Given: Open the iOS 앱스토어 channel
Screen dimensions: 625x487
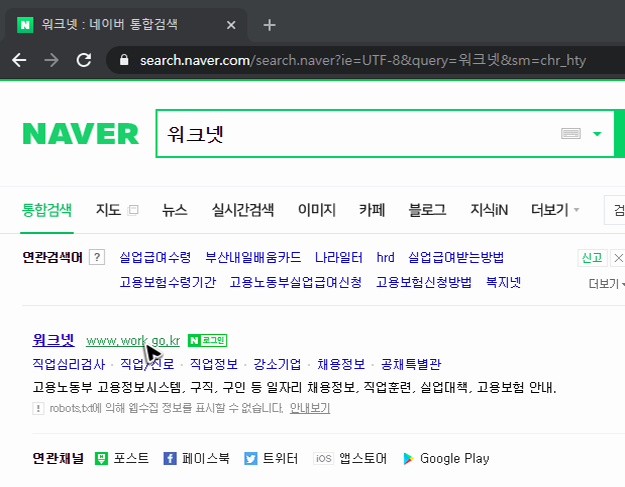Looking at the screenshot, I should pyautogui.click(x=350, y=459).
